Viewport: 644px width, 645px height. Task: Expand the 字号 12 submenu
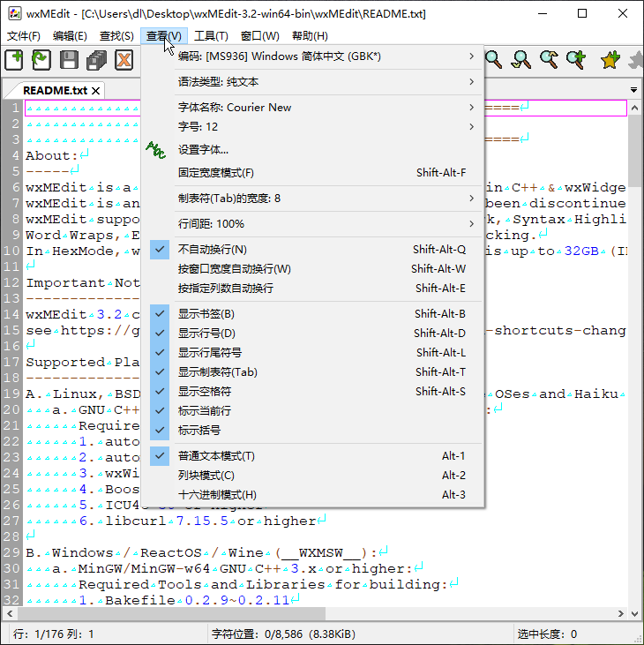coord(311,127)
